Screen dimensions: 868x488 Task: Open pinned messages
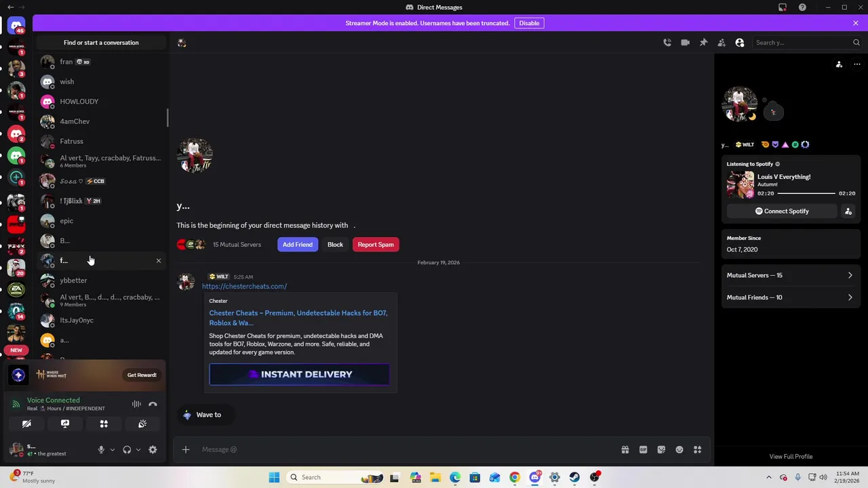click(x=703, y=43)
